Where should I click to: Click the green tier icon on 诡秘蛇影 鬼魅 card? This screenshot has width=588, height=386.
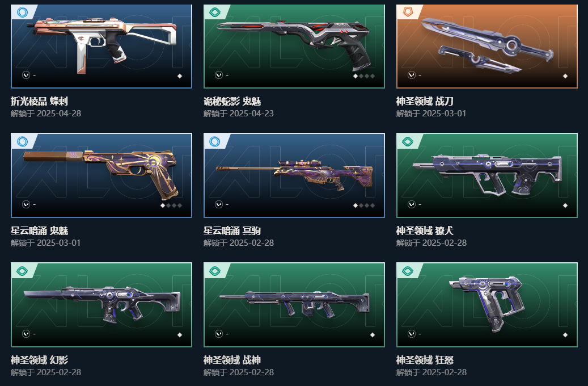(x=215, y=12)
